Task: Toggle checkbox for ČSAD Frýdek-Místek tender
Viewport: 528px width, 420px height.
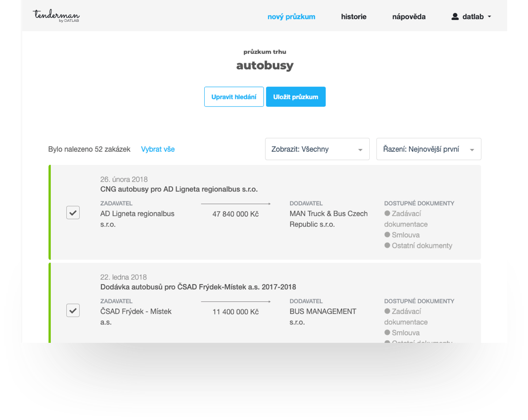Action: (x=73, y=311)
